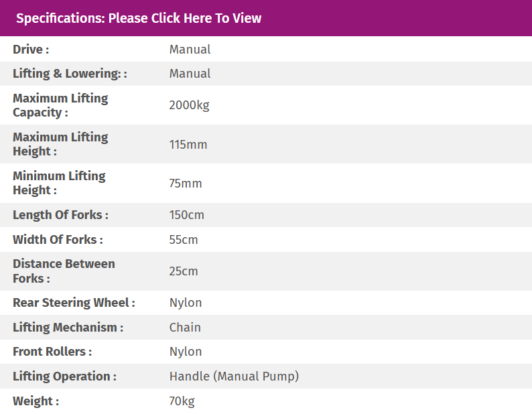Click the Drive label
This screenshot has height=414, width=532.
click(x=31, y=50)
